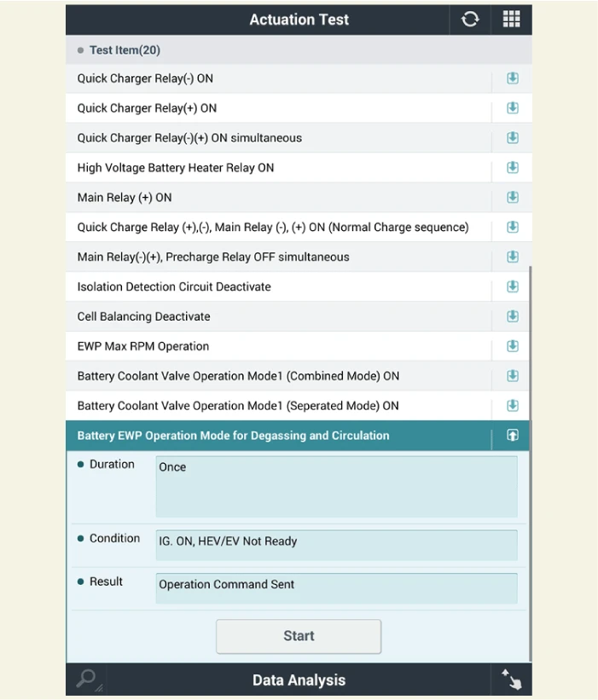Collapse Battery EWP Degassing and Circulation item
The width and height of the screenshot is (598, 700).
[513, 436]
